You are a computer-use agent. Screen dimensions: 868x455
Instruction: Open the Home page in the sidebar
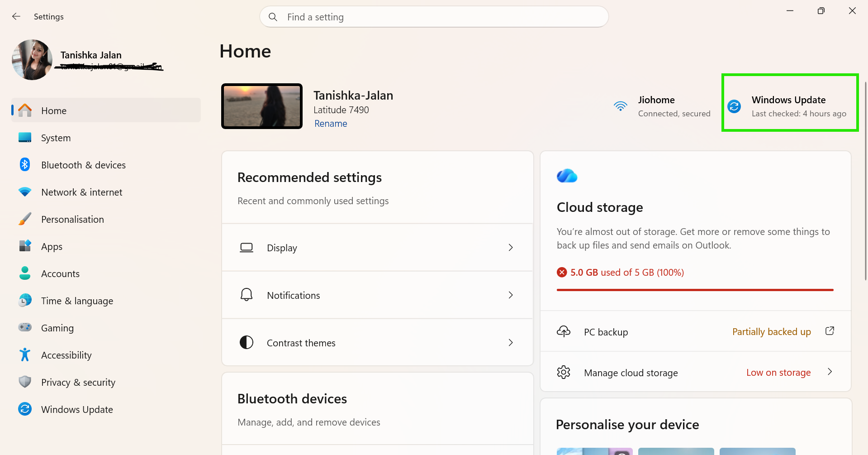click(x=106, y=110)
